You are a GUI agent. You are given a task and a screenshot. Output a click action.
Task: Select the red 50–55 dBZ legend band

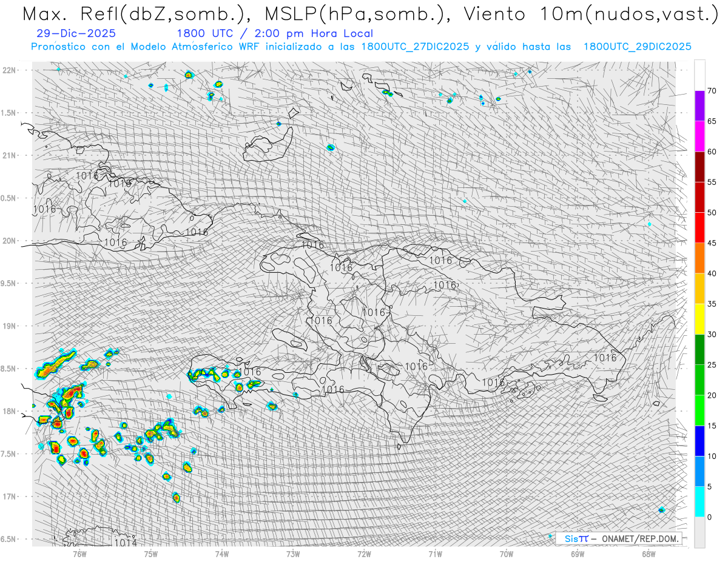pyautogui.click(x=699, y=197)
